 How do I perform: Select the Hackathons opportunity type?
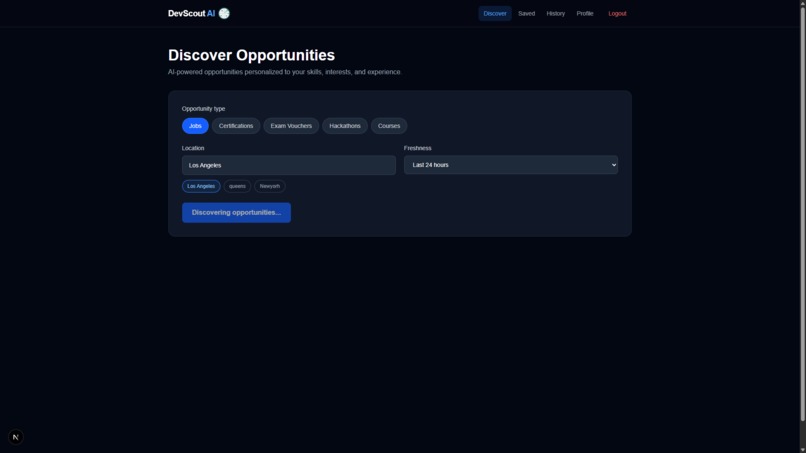tap(344, 126)
